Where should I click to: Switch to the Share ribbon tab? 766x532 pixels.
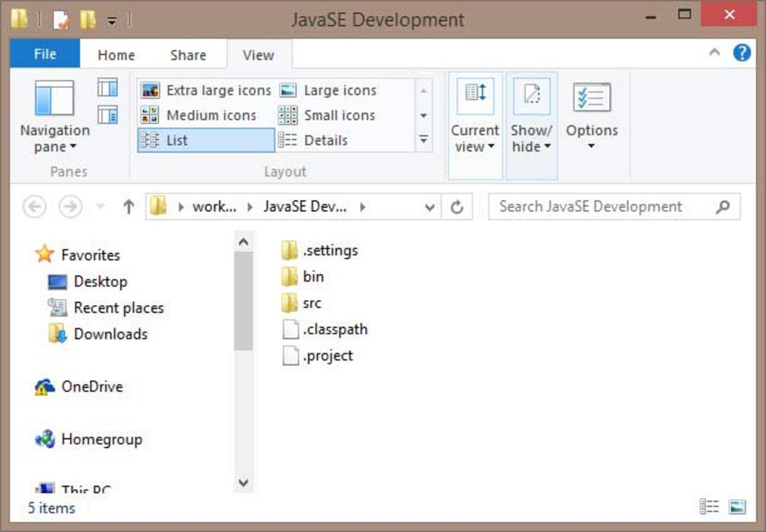(188, 55)
